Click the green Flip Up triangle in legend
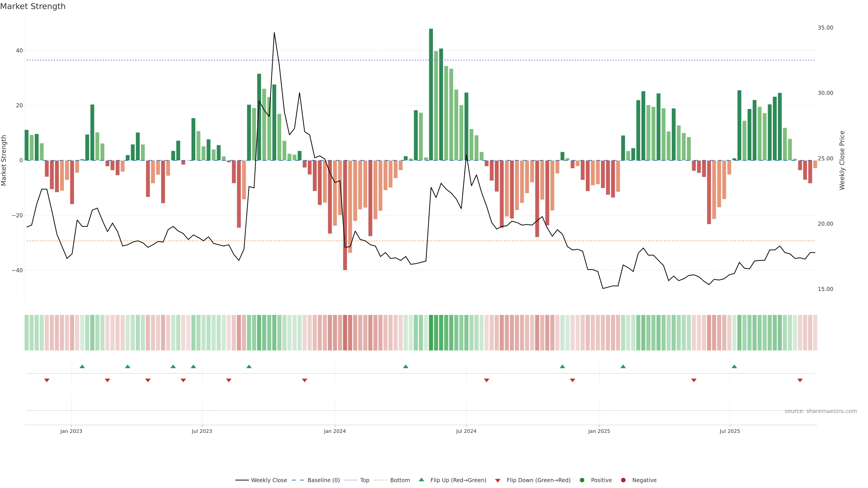The height and width of the screenshot is (488, 868). point(421,480)
